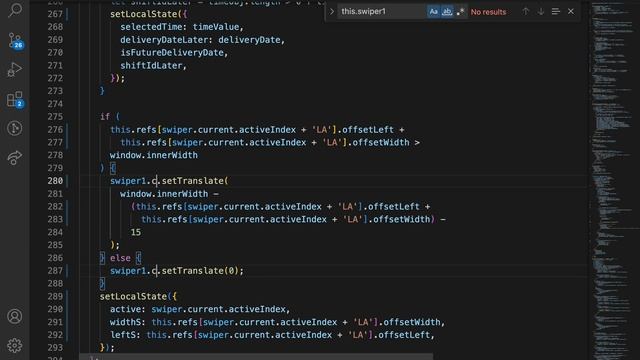Click 'window.innerWidth' on line 278

click(153, 155)
